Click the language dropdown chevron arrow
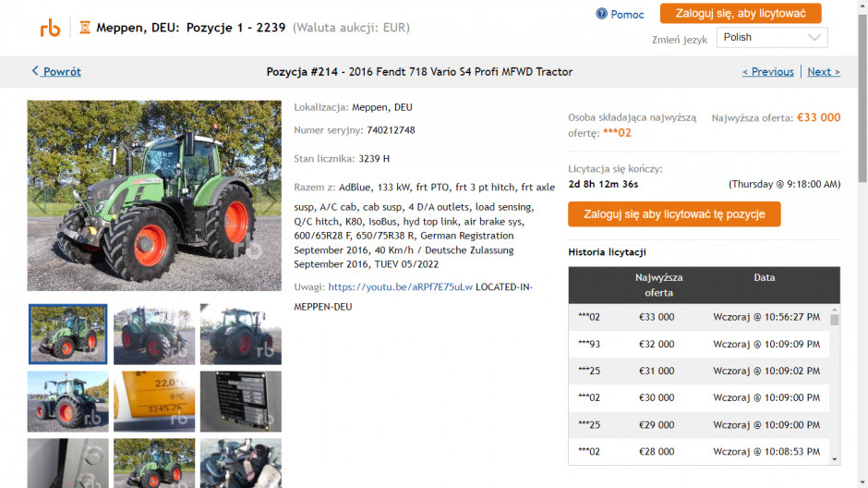Image resolution: width=868 pixels, height=488 pixels. click(x=814, y=38)
